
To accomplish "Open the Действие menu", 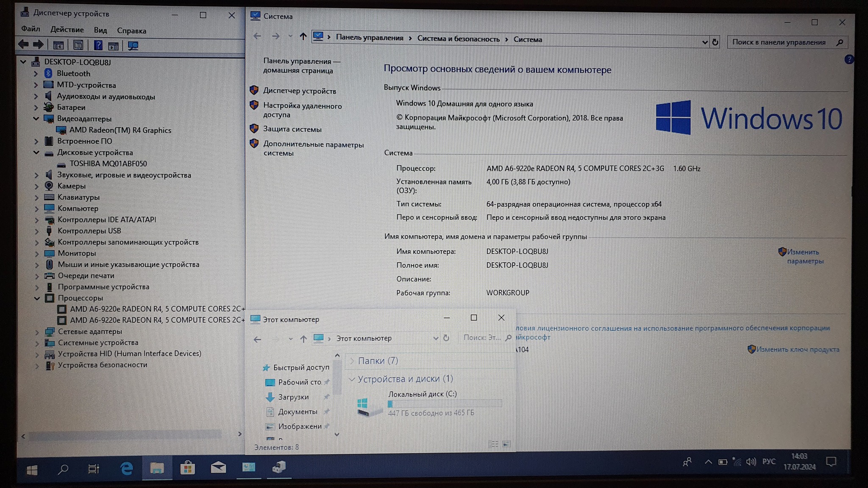I will click(67, 30).
